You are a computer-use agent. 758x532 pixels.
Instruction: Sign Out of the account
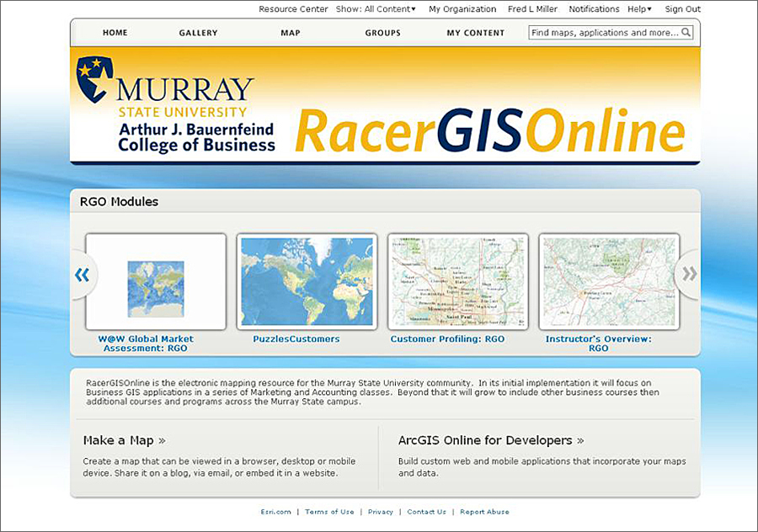pyautogui.click(x=682, y=8)
